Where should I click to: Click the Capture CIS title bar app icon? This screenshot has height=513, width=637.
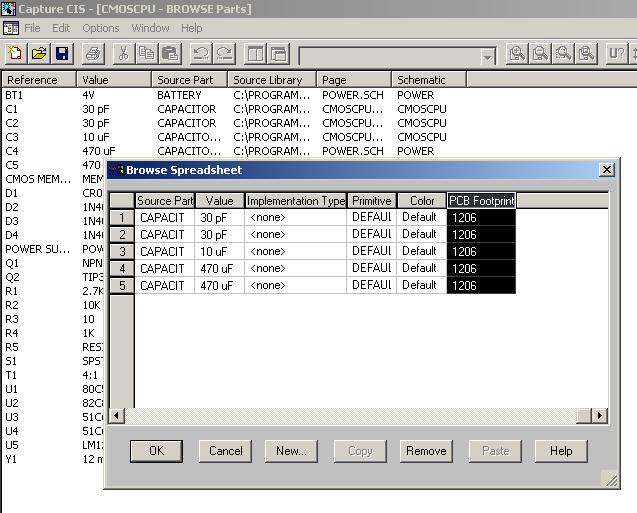(x=8, y=9)
